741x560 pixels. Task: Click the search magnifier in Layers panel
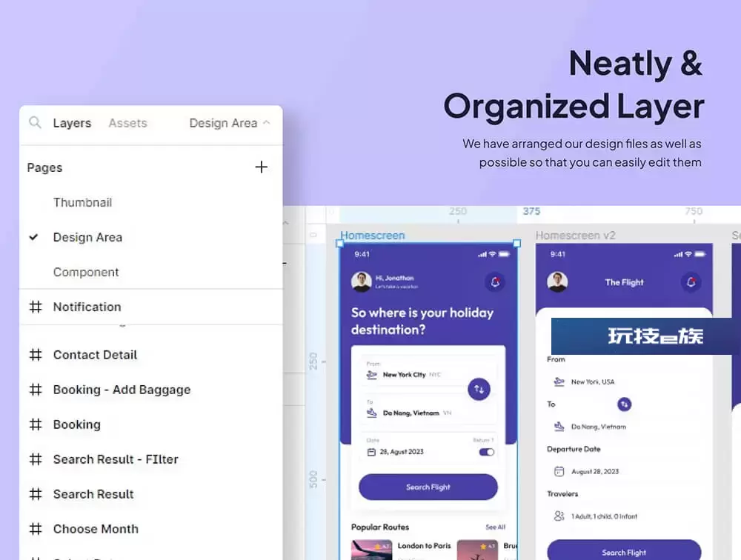point(35,123)
